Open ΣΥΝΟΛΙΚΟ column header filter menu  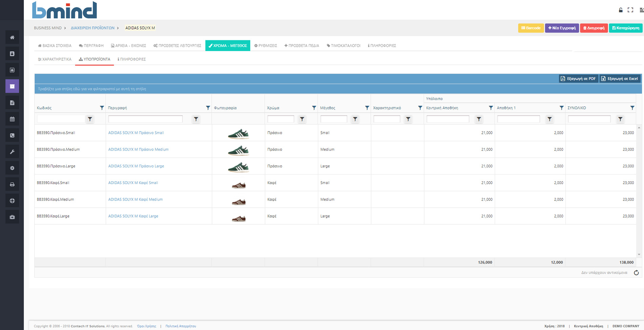pyautogui.click(x=632, y=108)
